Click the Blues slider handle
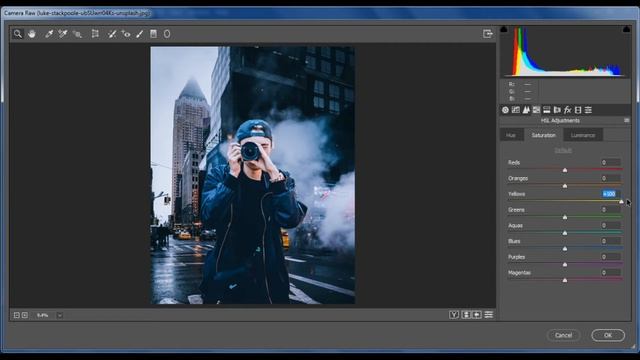Viewport: 640px width, 360px height. pyautogui.click(x=565, y=249)
